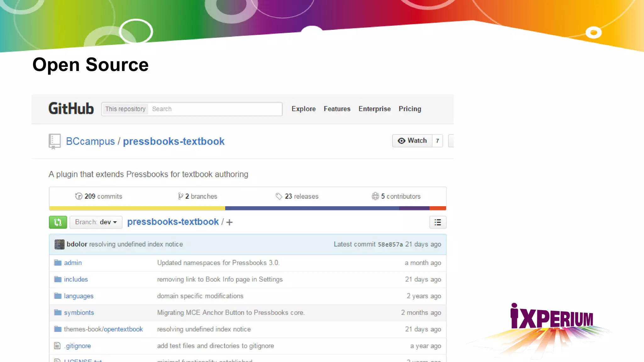Screen dimensions: 644x362
Task: Click 'Migrating MCE Anchor Button to Pressbooks core.'
Action: [x=231, y=313]
